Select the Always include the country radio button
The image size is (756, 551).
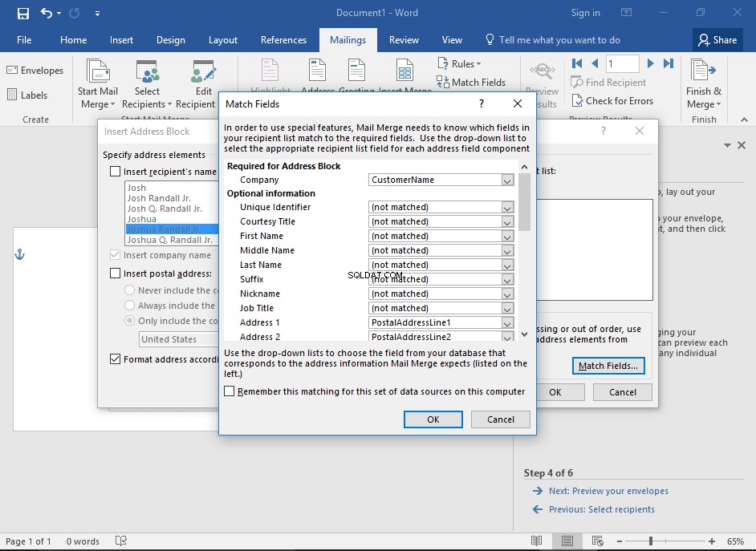click(129, 306)
